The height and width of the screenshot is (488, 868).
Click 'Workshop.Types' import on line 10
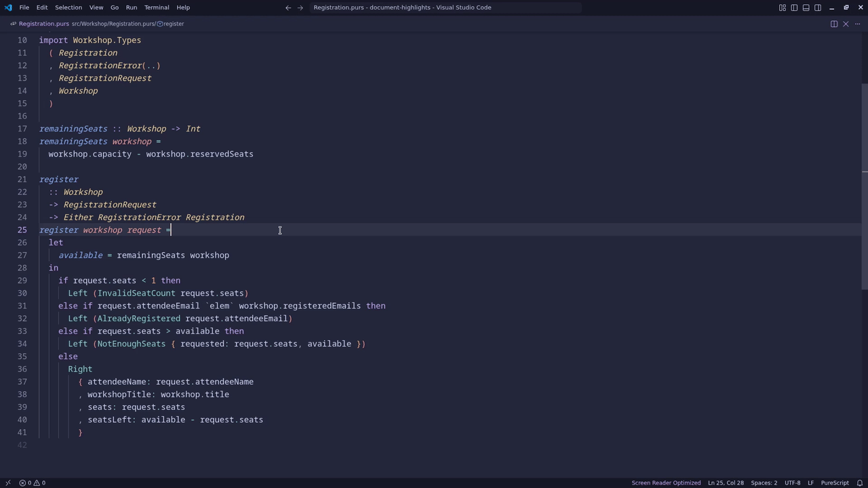(107, 40)
